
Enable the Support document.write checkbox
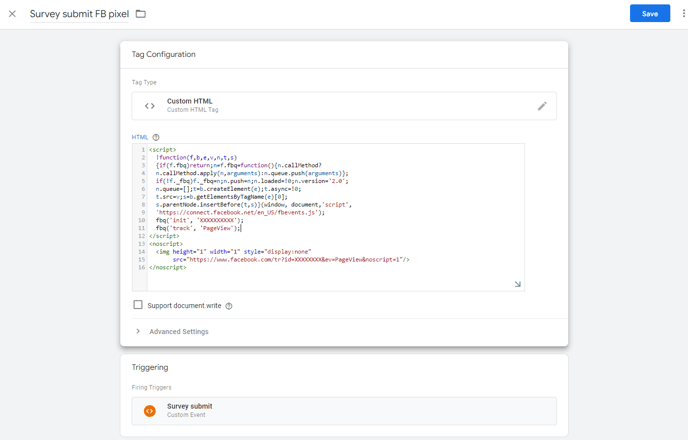pos(138,305)
